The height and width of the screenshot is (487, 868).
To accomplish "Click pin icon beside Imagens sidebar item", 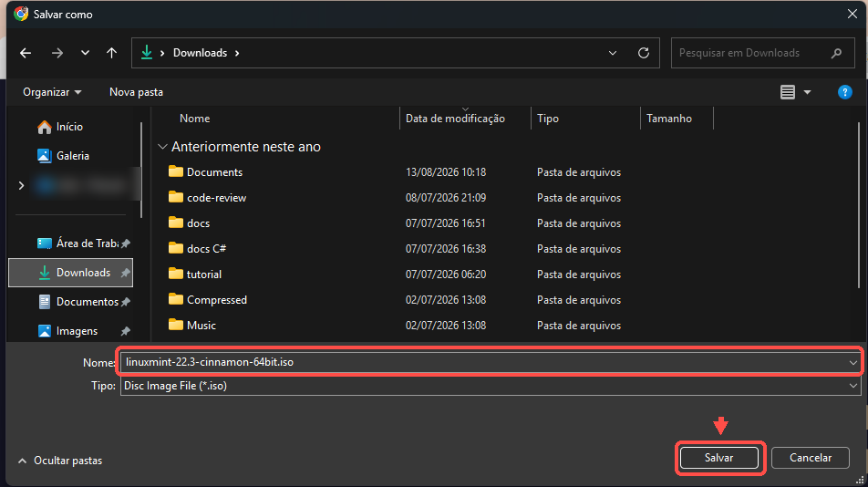I will (x=126, y=331).
